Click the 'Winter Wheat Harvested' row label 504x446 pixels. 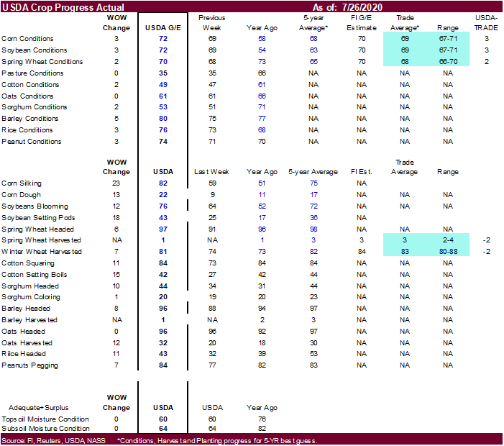point(42,252)
